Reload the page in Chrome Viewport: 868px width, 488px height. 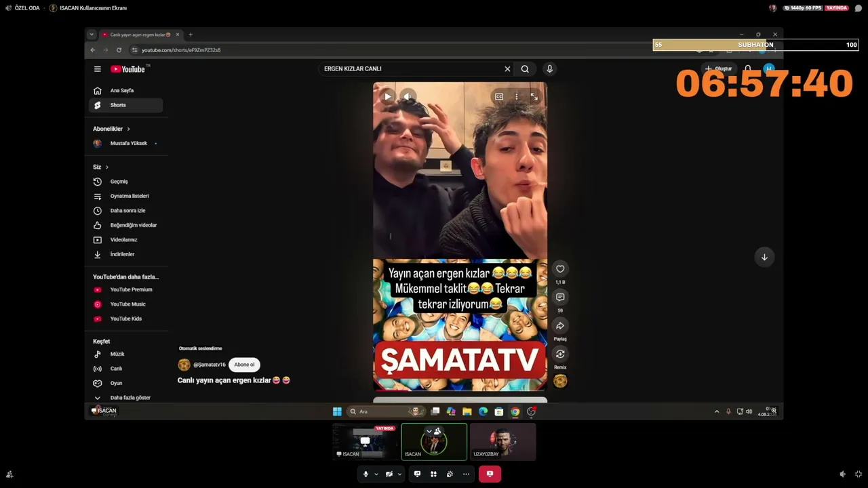[119, 50]
